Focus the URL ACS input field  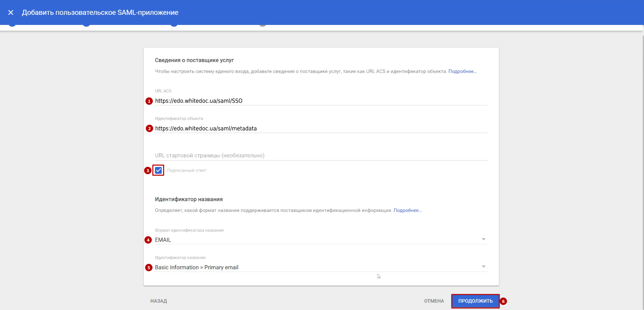pyautogui.click(x=320, y=101)
